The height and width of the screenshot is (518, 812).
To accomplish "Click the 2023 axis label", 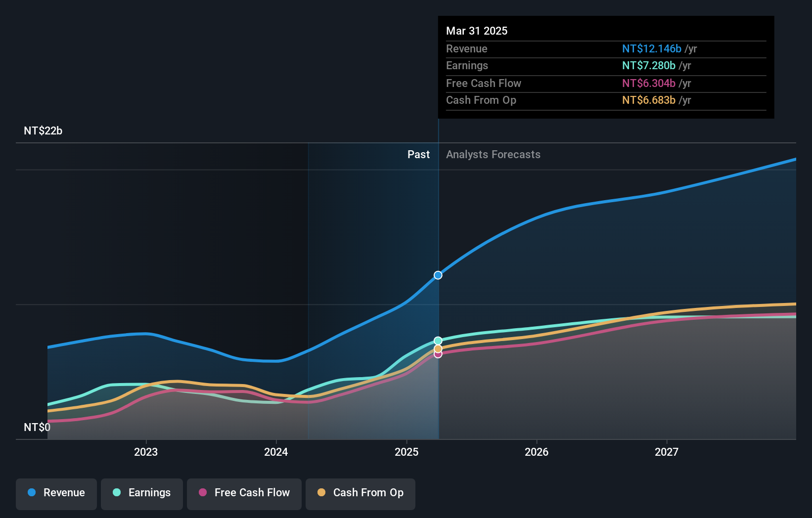I will (146, 452).
